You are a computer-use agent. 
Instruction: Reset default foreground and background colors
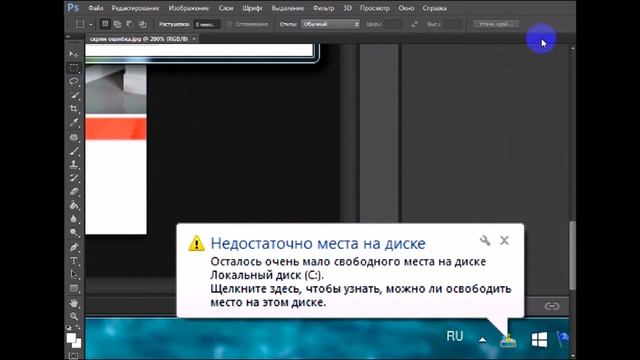pos(69,327)
